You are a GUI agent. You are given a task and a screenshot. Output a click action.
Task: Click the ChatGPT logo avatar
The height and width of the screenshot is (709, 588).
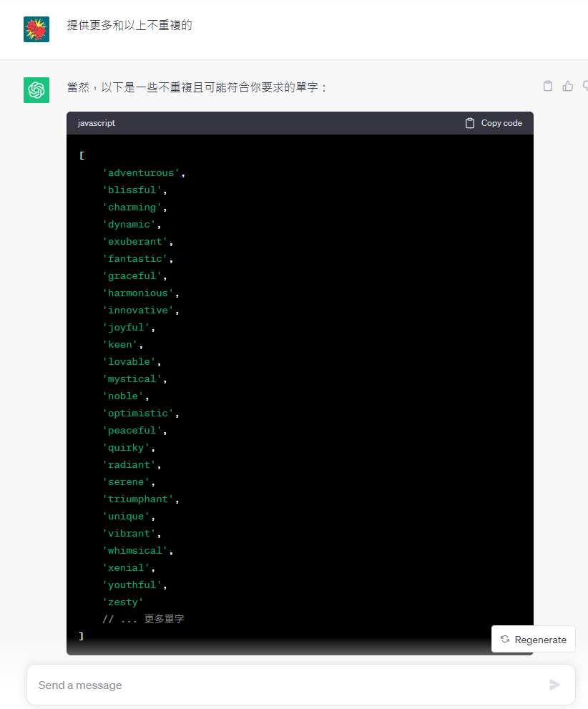(x=36, y=90)
